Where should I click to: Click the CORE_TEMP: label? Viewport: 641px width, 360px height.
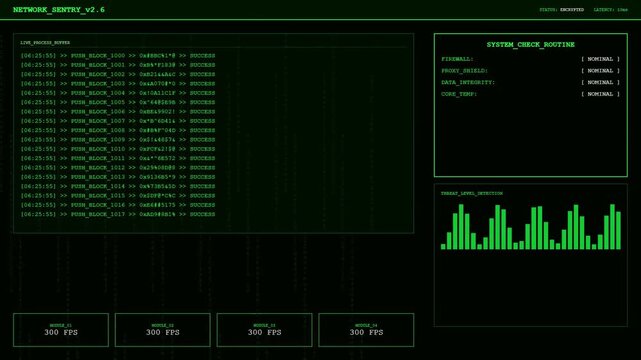(459, 94)
